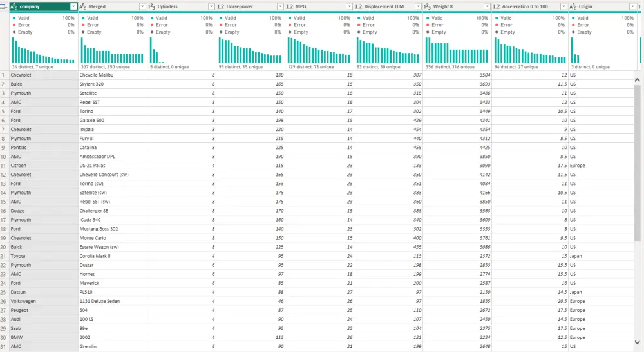Open the filter dropdown for Merged column

click(142, 6)
